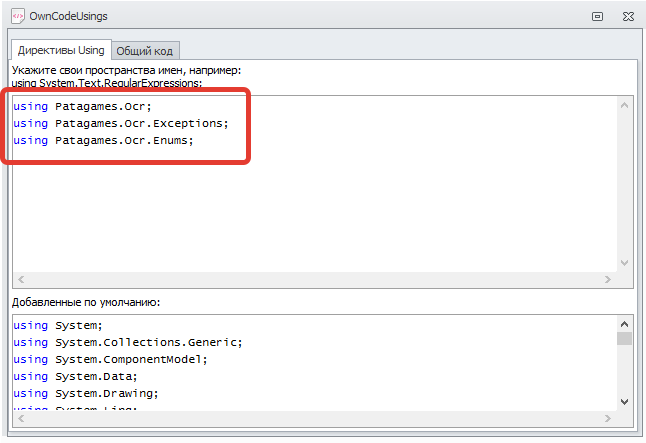Click up arrow of default usings scrollbar
Screen dimensions: 646x443
click(x=624, y=324)
